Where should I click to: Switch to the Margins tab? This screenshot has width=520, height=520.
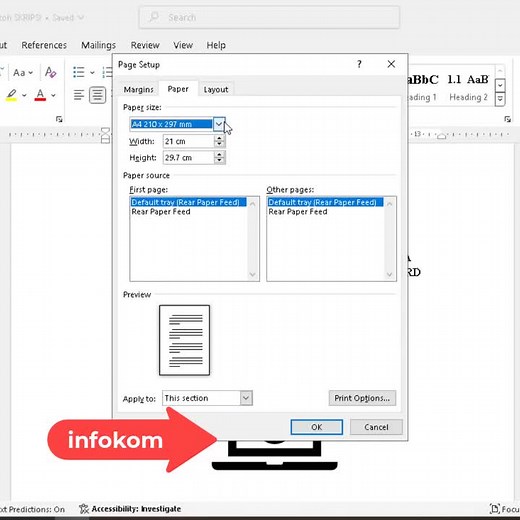point(138,89)
